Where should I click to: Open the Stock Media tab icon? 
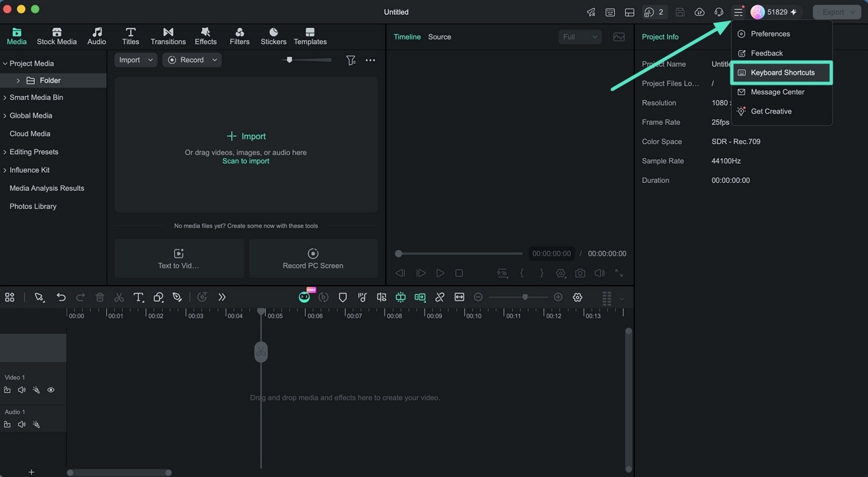[x=57, y=32]
